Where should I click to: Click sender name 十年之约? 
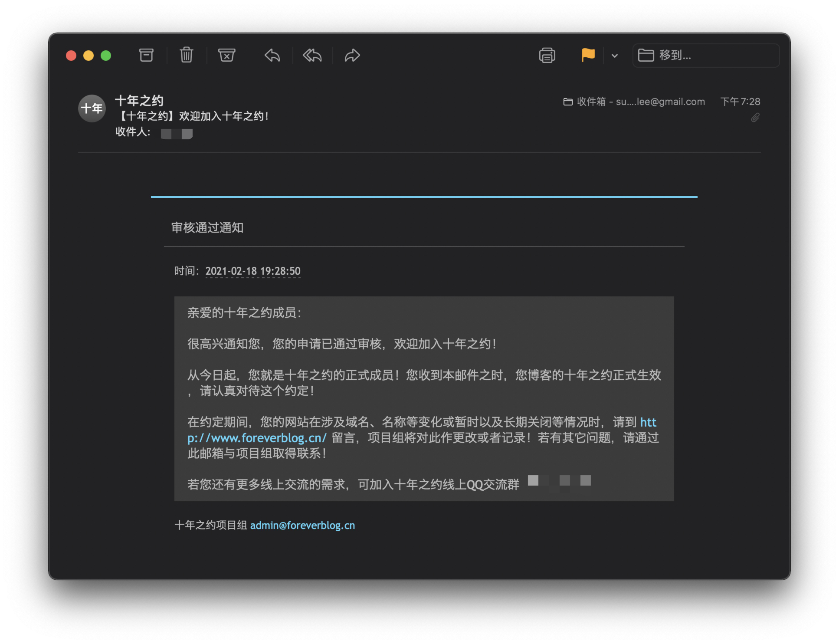coord(139,101)
